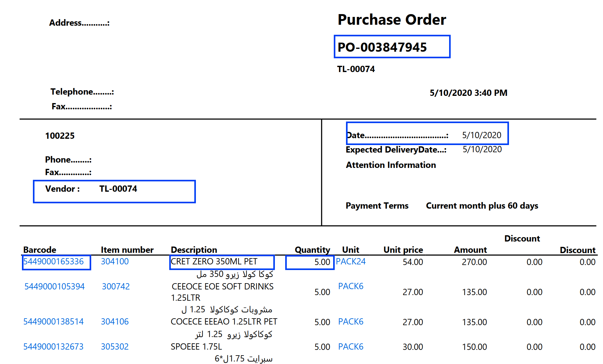The width and height of the screenshot is (603, 364).
Task: Click the 270.00 amount value
Action: coord(474,262)
